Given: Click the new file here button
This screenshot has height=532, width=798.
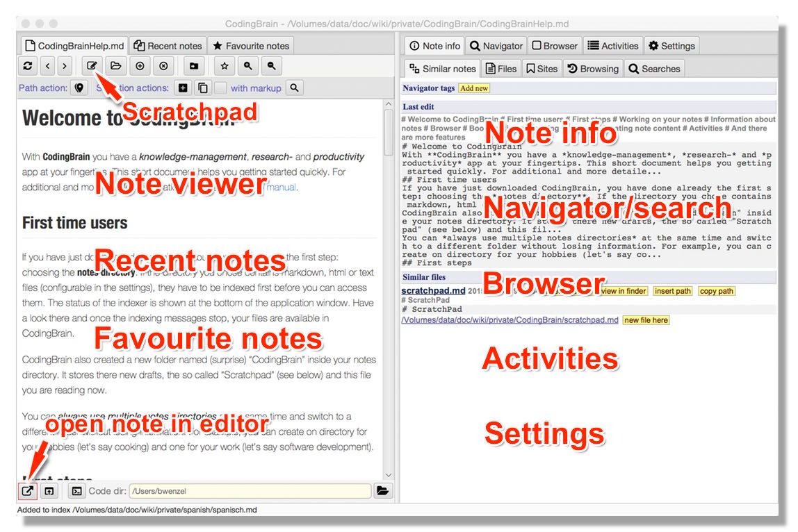Looking at the screenshot, I should pyautogui.click(x=646, y=320).
